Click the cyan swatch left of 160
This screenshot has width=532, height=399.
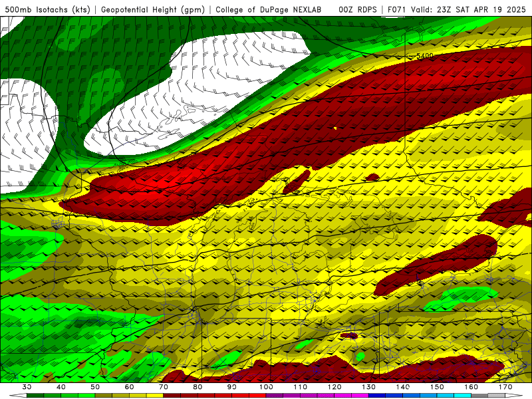pos(463,396)
